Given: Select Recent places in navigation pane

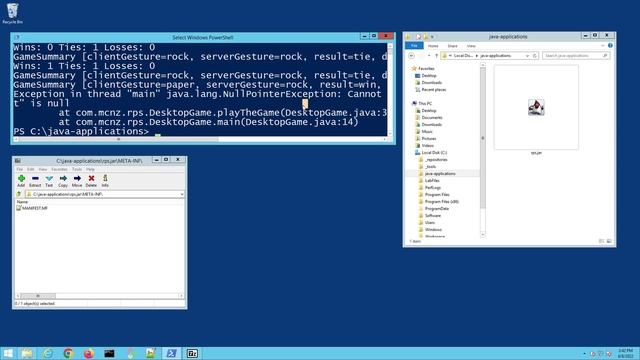Looking at the screenshot, I should pos(431,89).
